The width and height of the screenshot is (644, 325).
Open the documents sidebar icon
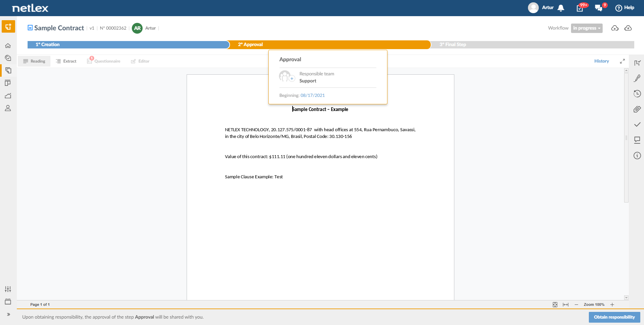click(8, 70)
